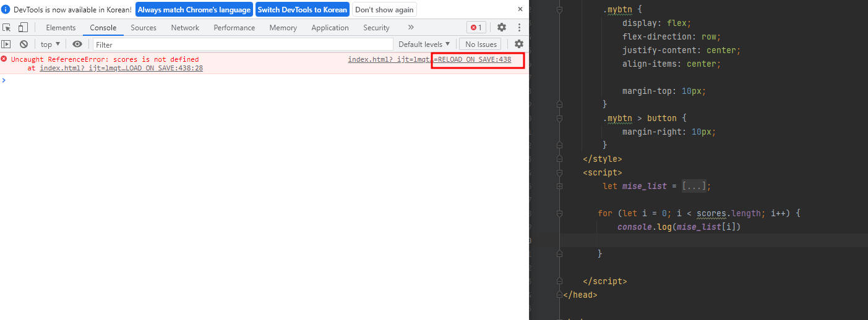Viewport: 868px width, 320px height.
Task: Switch to the Memory tab
Action: coord(283,27)
